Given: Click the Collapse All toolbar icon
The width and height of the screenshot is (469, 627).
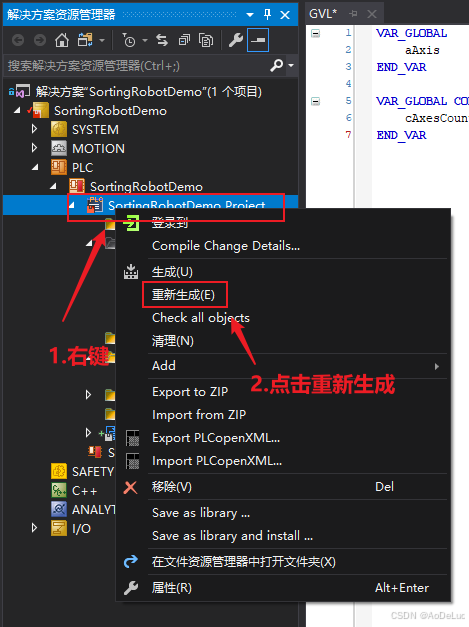Looking at the screenshot, I should point(184,40).
